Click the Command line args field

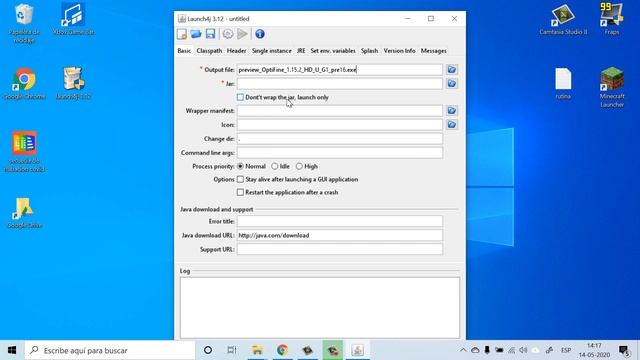pos(340,153)
